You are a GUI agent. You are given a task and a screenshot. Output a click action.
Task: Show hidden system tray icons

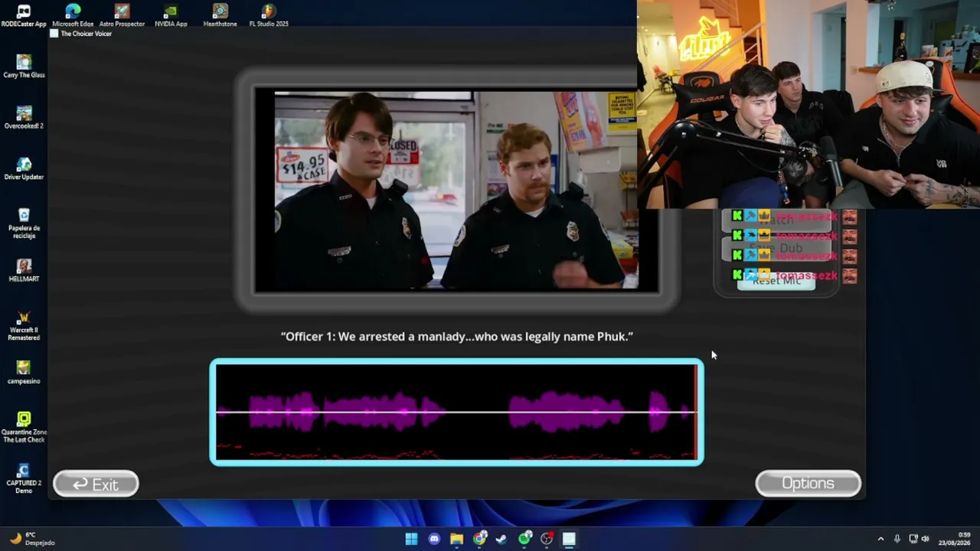880,539
